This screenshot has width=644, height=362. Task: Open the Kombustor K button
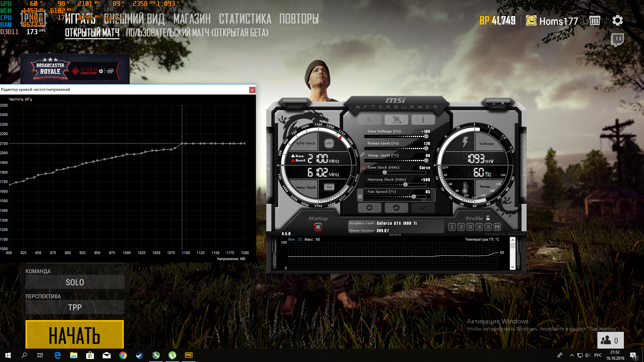pos(369,120)
